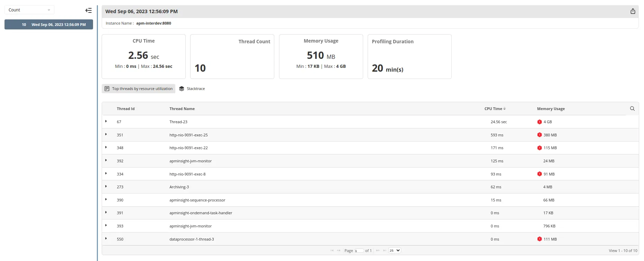Select the Sep 06 12:56:09 PM snapshot entry

tap(49, 25)
